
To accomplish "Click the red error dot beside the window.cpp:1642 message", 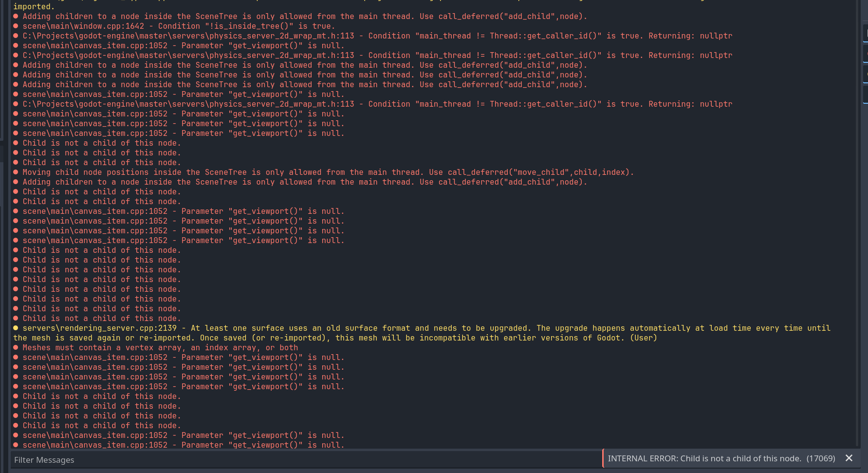I will (17, 26).
